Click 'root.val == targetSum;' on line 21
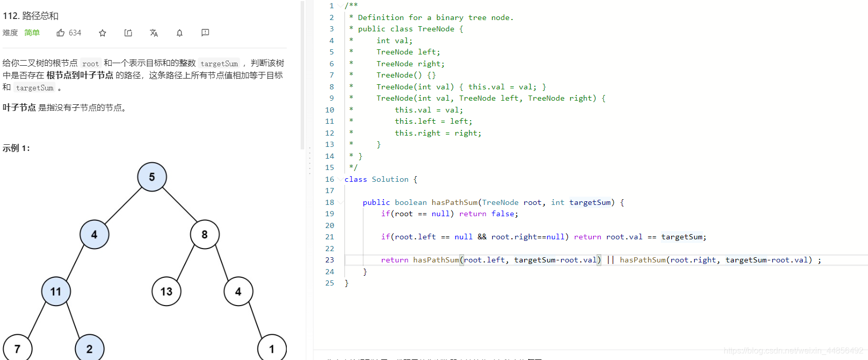 click(x=656, y=237)
